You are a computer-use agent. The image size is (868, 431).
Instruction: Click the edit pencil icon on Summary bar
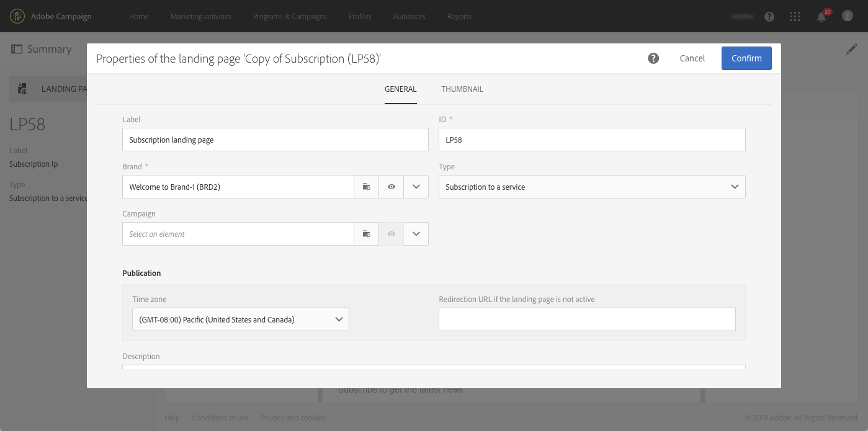[852, 49]
